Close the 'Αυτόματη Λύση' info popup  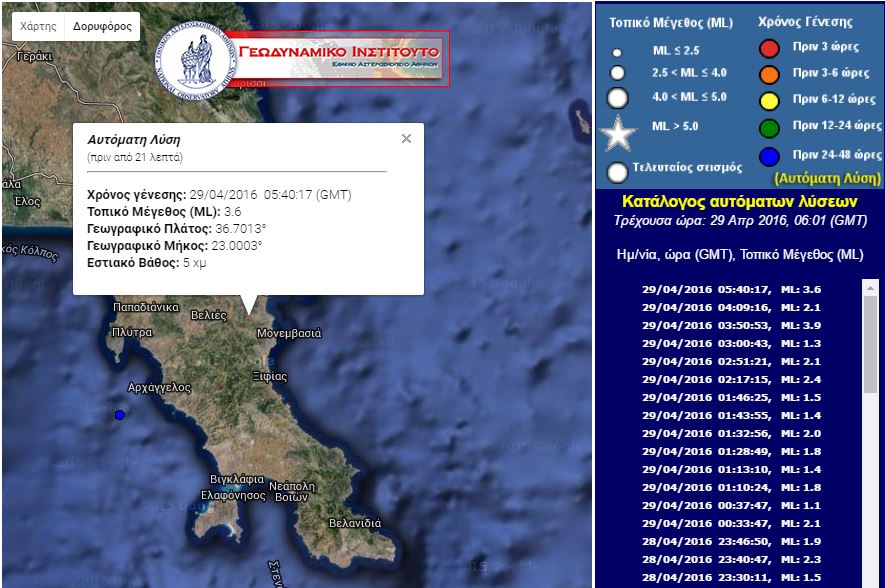(406, 140)
